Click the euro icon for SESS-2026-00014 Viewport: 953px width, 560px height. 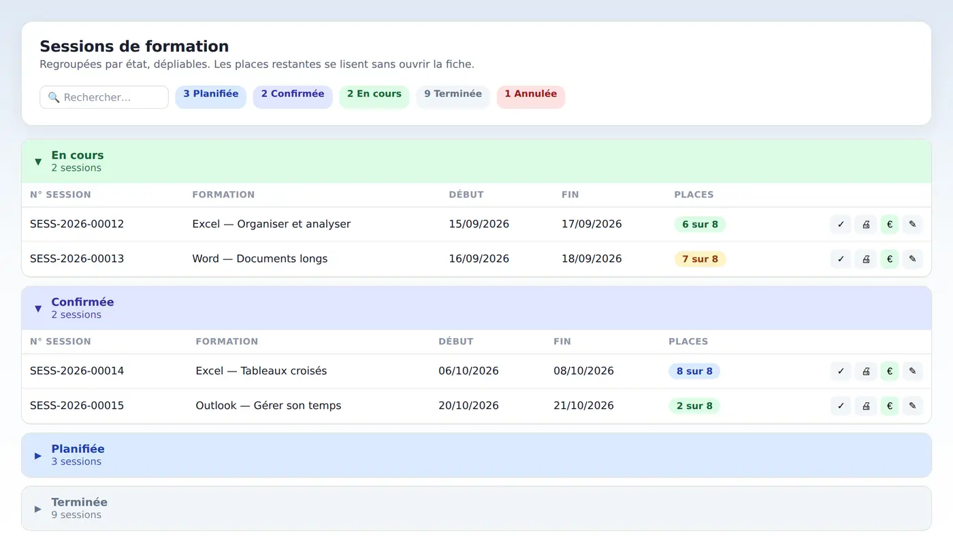click(890, 372)
